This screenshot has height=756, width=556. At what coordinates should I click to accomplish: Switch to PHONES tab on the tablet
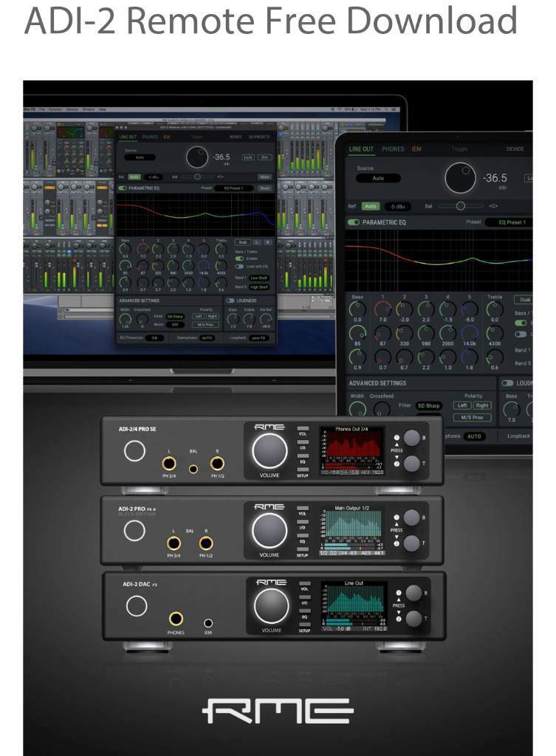click(x=393, y=149)
